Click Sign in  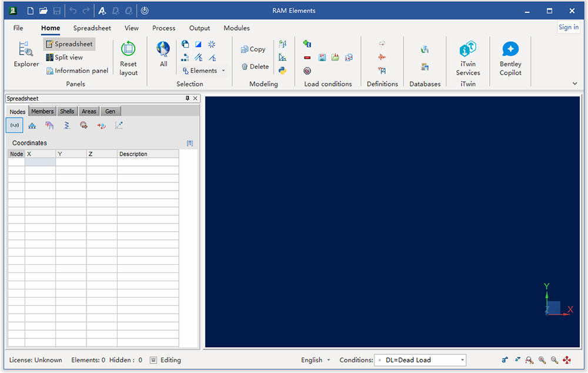click(569, 27)
